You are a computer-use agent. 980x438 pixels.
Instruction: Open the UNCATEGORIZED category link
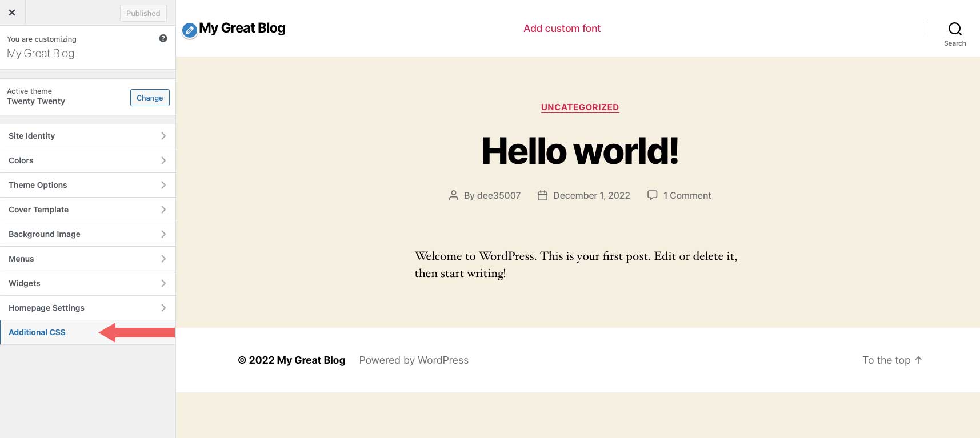point(580,107)
